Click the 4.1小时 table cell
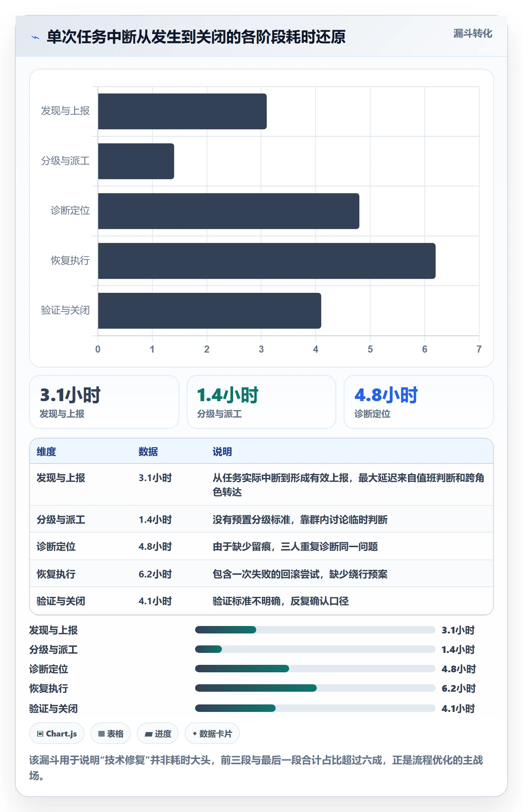523x812 pixels. click(x=155, y=601)
